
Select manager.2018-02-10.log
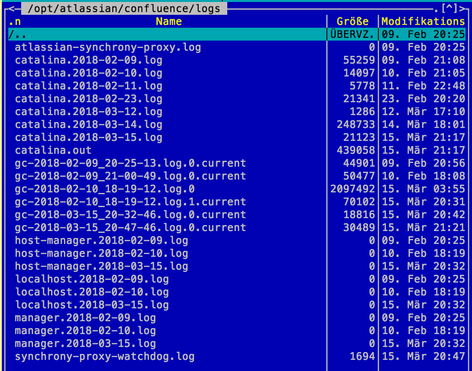pos(85,331)
